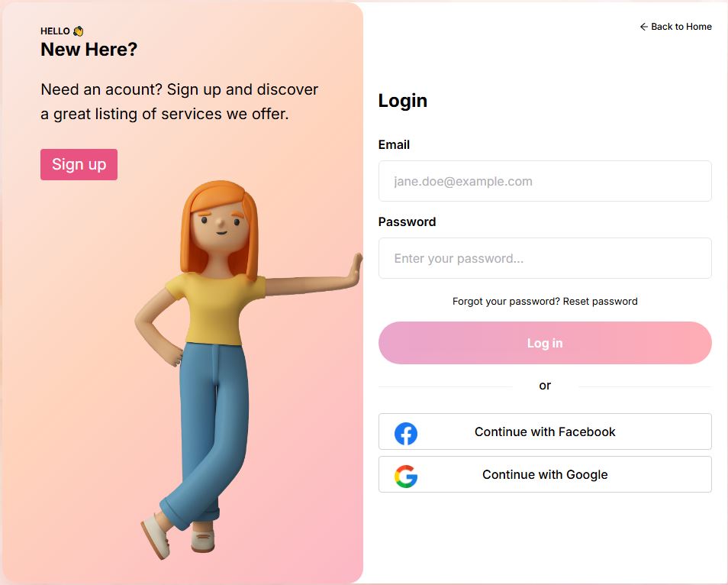Click the Facebook logo icon
728x585 pixels.
406,434
